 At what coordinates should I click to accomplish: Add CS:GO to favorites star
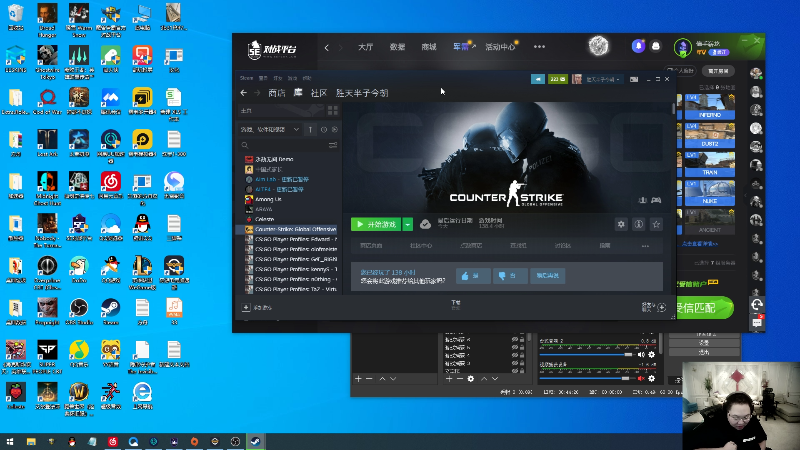tap(656, 224)
